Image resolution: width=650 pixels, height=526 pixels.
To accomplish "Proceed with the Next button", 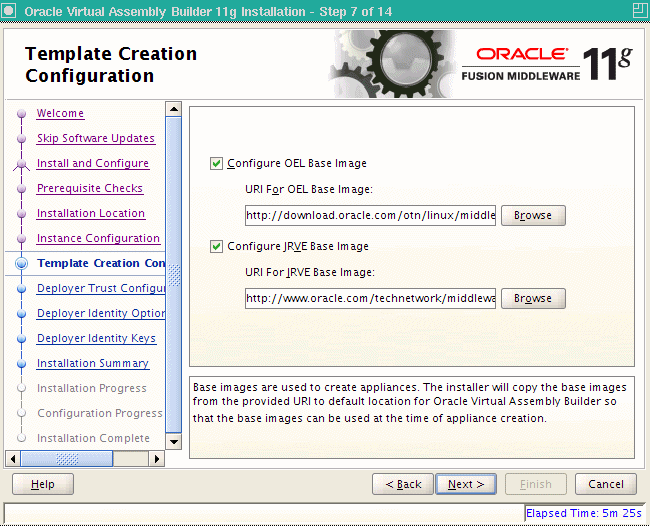I will tap(466, 484).
